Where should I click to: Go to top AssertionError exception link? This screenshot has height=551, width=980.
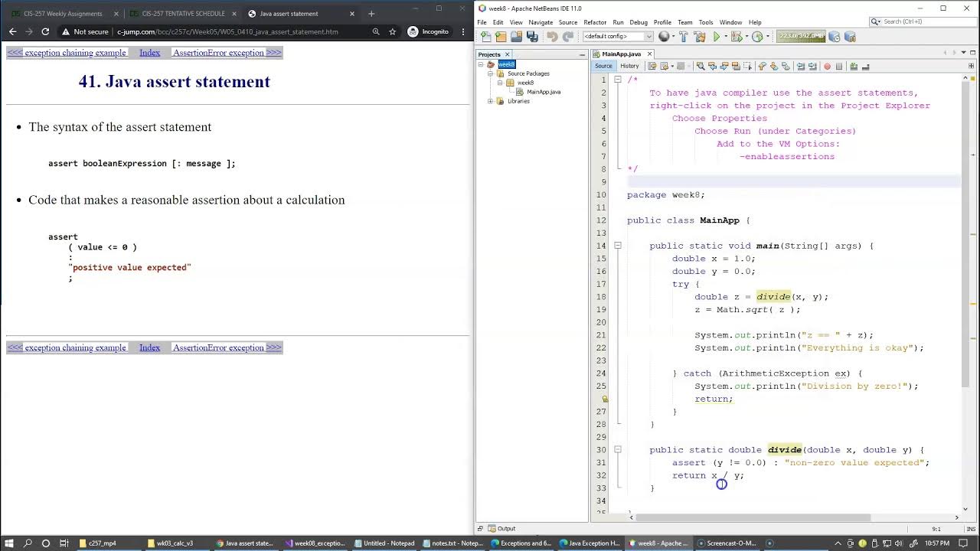click(227, 53)
